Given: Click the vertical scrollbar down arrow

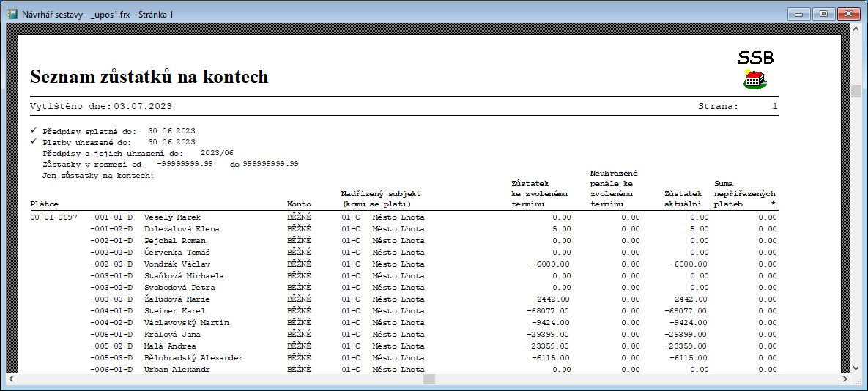Looking at the screenshot, I should pyautogui.click(x=855, y=368).
